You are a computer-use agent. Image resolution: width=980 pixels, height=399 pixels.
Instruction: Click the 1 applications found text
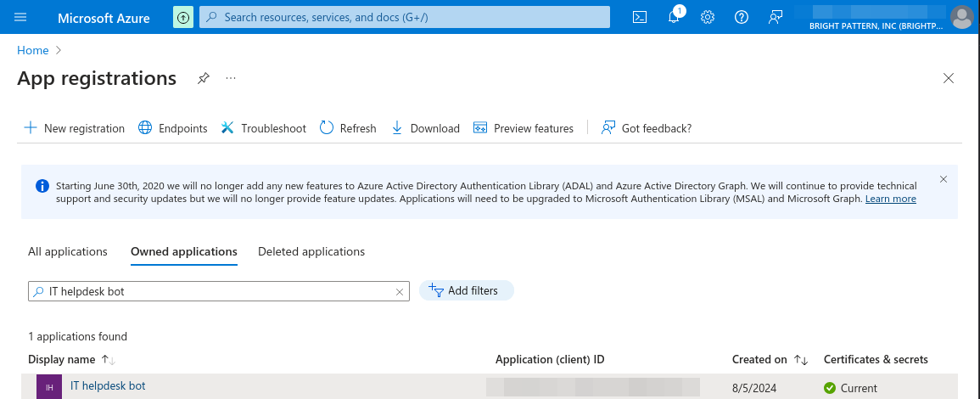[x=77, y=336]
